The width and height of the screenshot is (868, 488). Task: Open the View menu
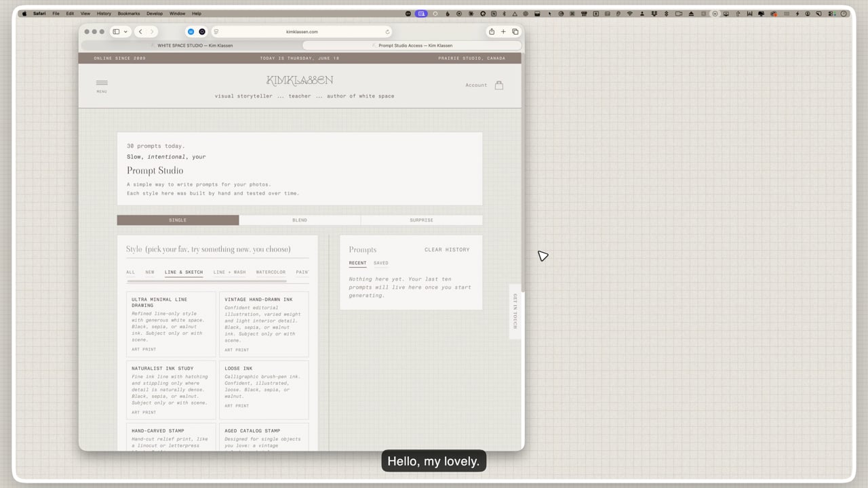(85, 14)
